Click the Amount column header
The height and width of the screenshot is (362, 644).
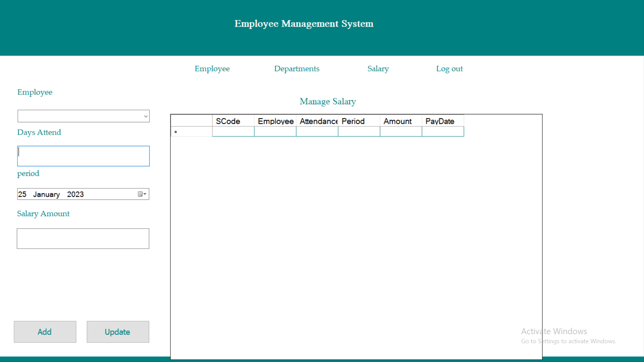pyautogui.click(x=400, y=121)
